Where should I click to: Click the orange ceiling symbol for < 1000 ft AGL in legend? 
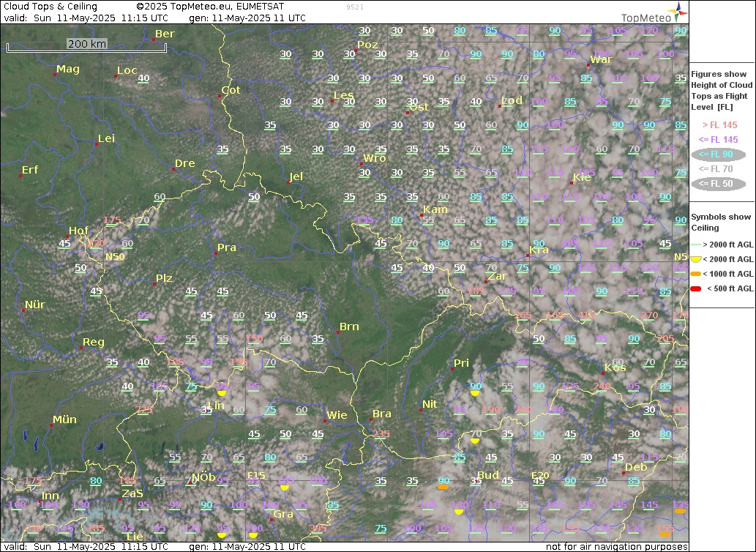[x=696, y=274]
